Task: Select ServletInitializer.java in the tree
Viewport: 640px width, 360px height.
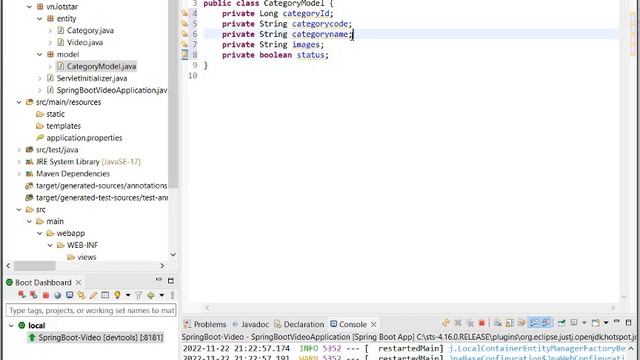Action: click(x=87, y=78)
